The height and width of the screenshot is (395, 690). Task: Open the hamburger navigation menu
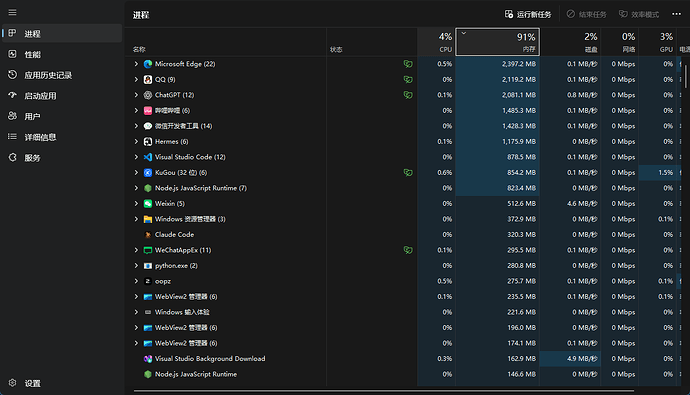click(12, 12)
